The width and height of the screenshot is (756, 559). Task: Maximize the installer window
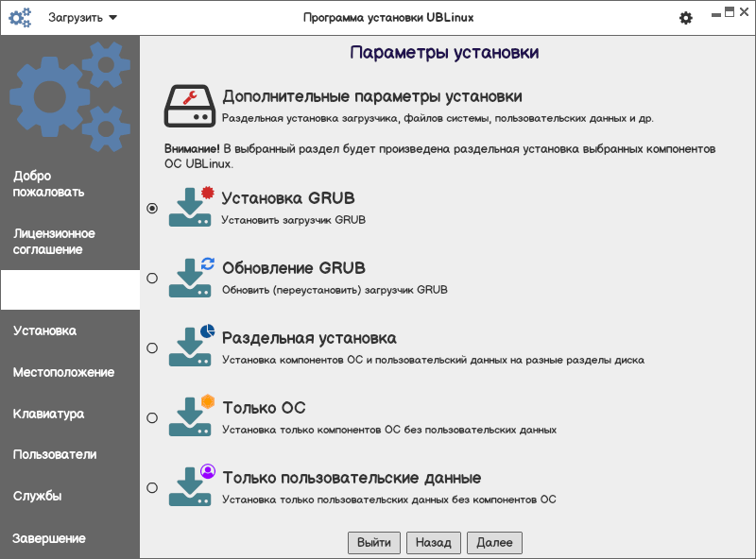(730, 12)
